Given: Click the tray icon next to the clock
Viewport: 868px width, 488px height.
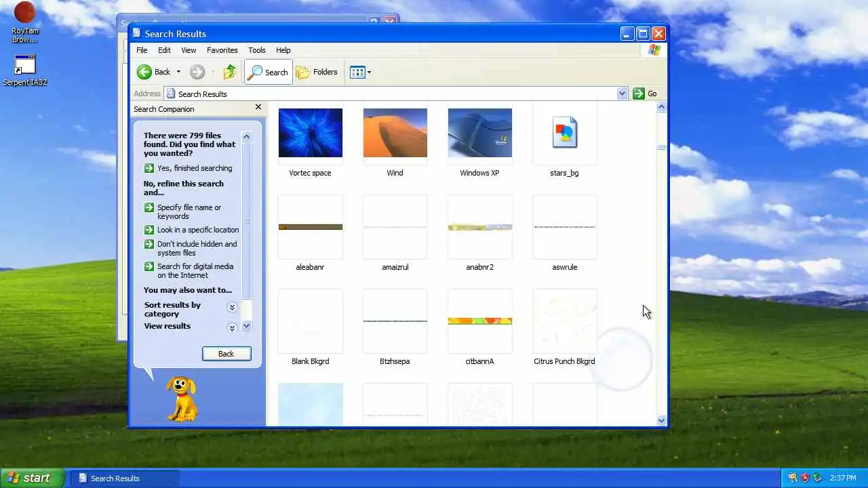Looking at the screenshot, I should (x=818, y=478).
